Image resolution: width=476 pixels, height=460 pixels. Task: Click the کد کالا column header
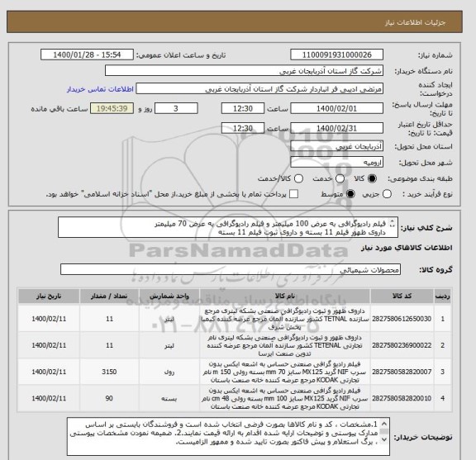(x=402, y=296)
